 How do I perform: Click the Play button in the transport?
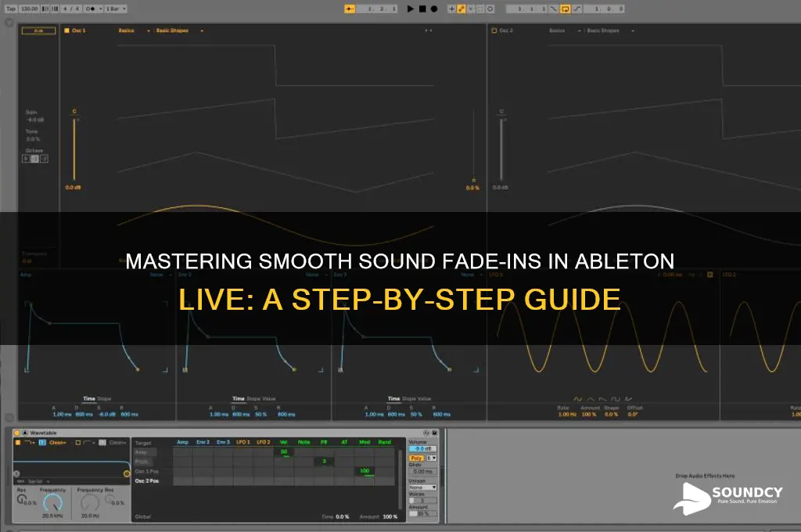point(410,9)
